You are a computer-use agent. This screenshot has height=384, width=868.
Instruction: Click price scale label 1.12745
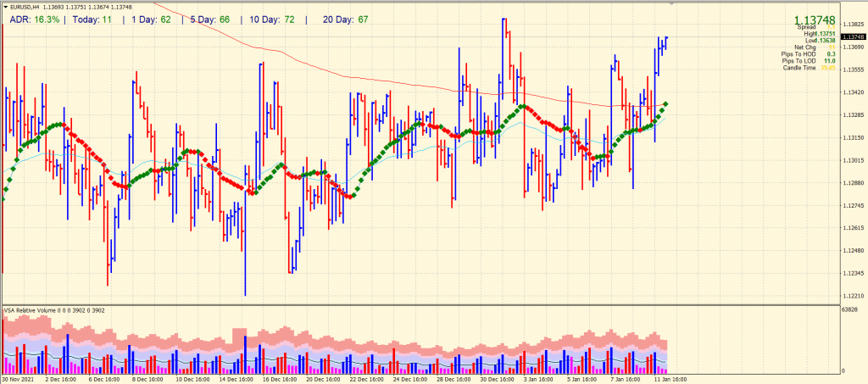853,205
